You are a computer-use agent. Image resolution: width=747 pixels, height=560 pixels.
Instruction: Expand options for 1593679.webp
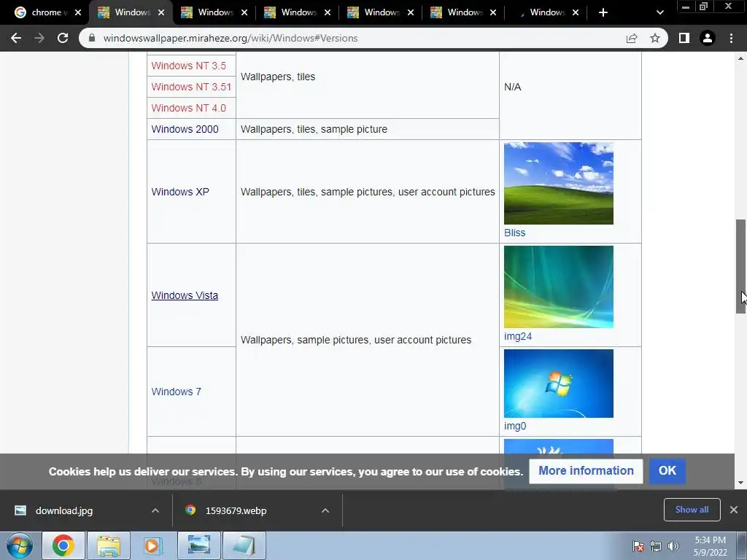(x=325, y=510)
